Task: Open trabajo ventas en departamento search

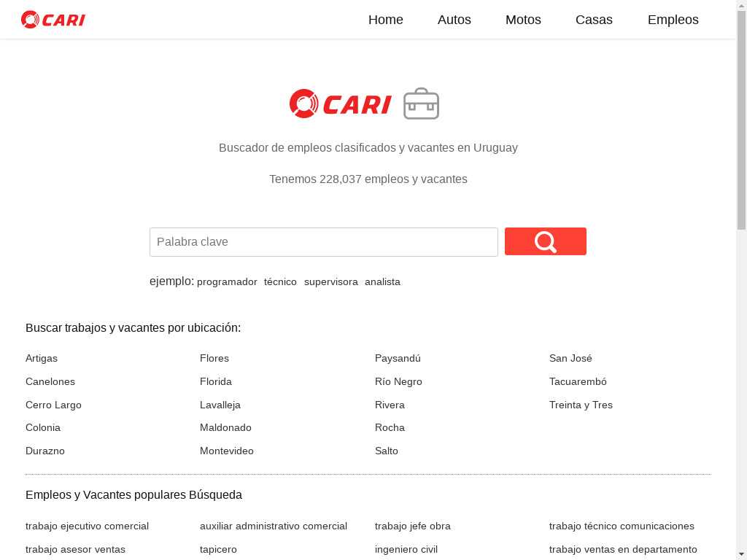Action: click(623, 550)
